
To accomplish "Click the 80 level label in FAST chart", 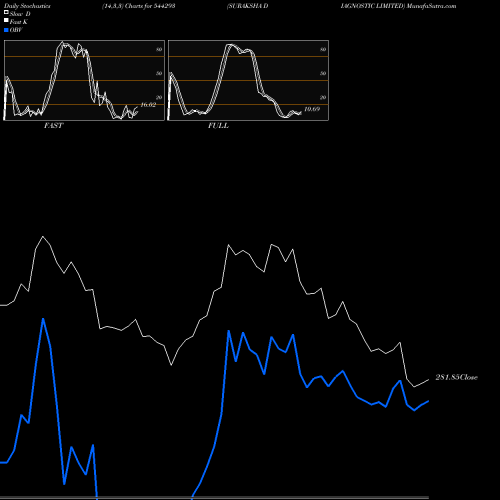I will pos(159,49).
